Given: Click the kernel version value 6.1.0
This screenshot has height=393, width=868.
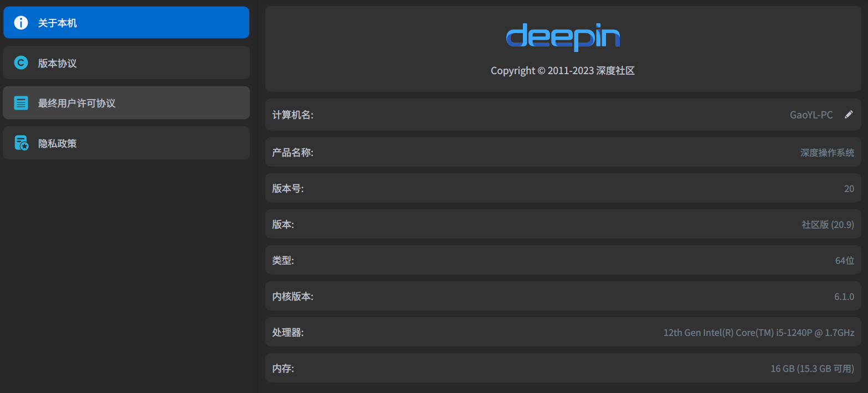Looking at the screenshot, I should [x=844, y=297].
